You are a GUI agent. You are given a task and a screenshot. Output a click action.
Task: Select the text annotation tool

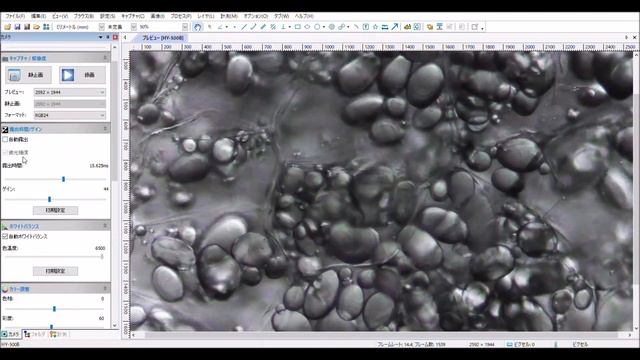pos(366,27)
